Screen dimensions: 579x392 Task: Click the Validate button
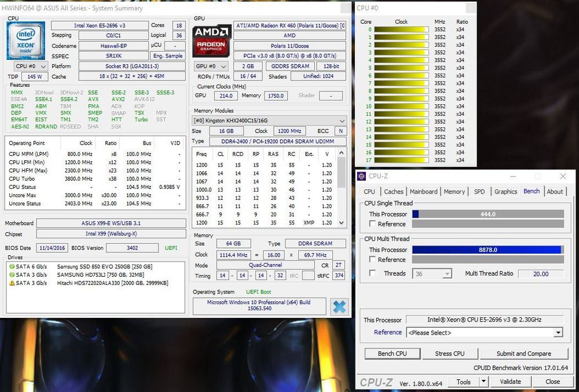[x=510, y=382]
